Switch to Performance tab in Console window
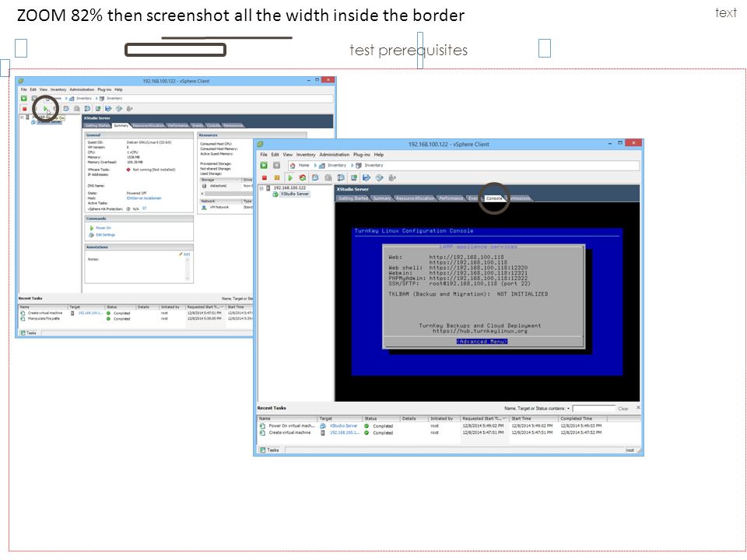The height and width of the screenshot is (560, 747). 451,198
